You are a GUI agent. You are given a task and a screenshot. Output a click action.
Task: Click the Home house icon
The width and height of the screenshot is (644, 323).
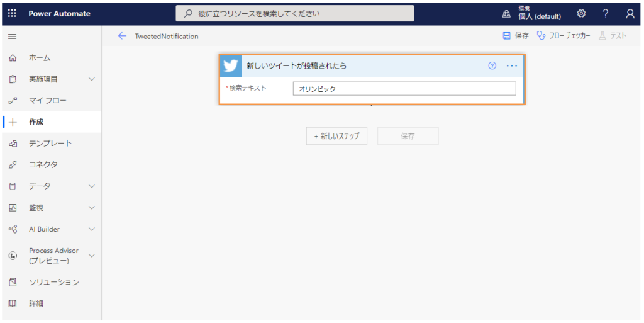click(13, 58)
